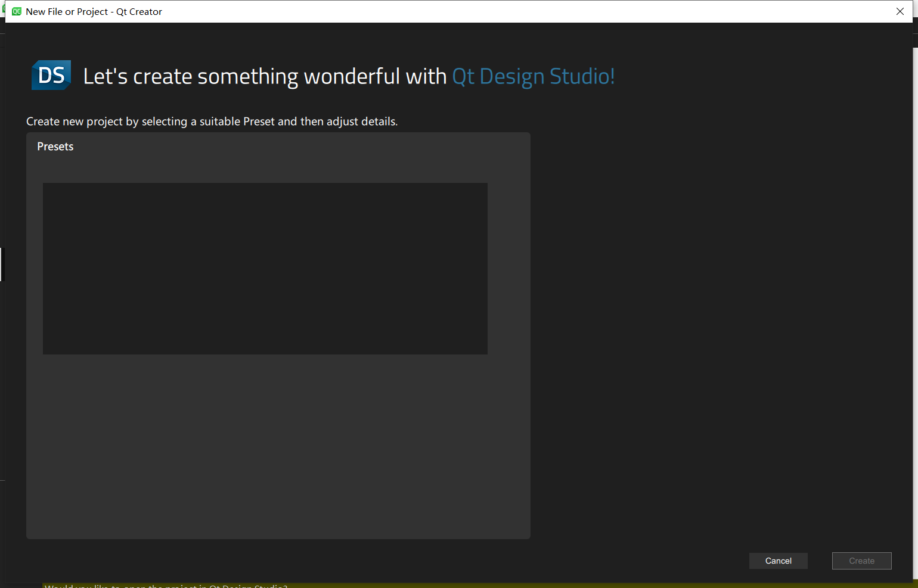Click the yellow info bar behind the dialog

[477, 585]
